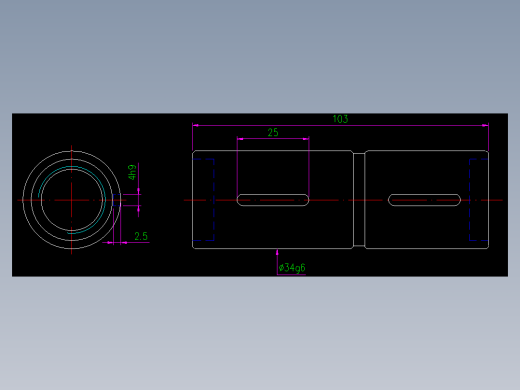
Task: Click the ø34g6 diameter dimension
Action: point(292,268)
